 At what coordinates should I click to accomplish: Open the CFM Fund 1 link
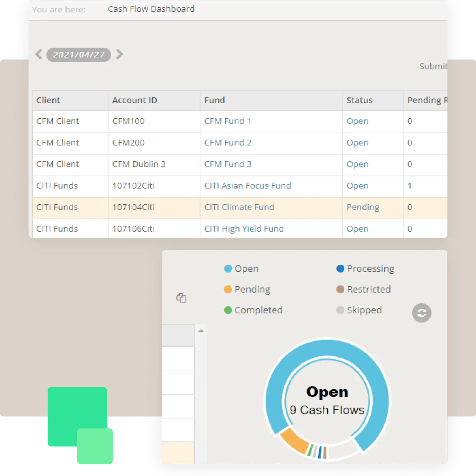[x=228, y=121]
